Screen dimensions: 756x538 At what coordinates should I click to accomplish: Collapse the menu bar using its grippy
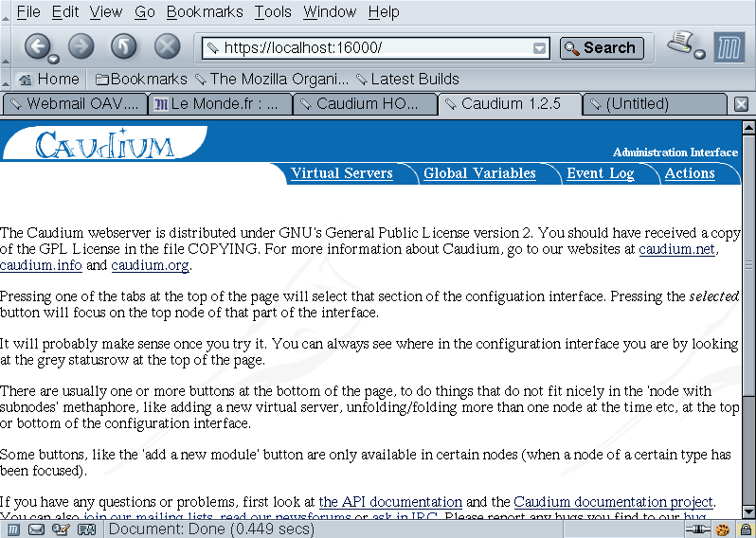click(6, 12)
